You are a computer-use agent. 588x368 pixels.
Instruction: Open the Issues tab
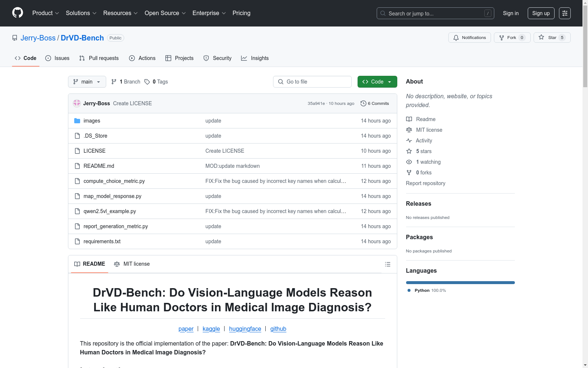(57, 58)
